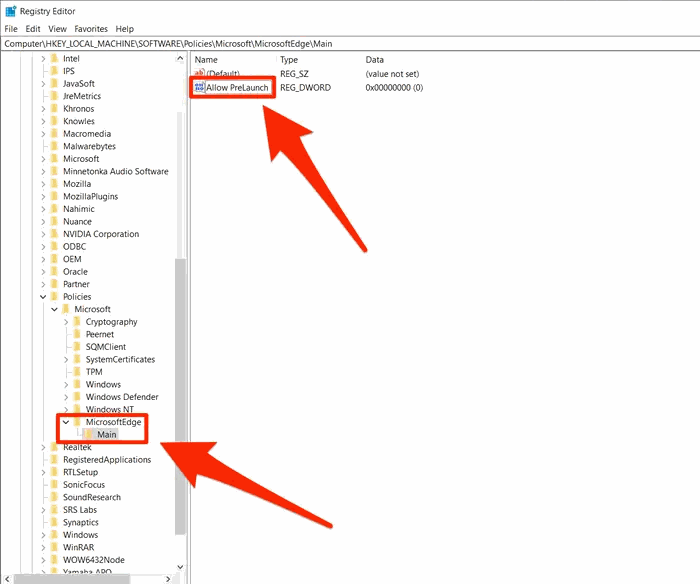The image size is (700, 584).
Task: Expand the Cryptography key
Action: 66,321
